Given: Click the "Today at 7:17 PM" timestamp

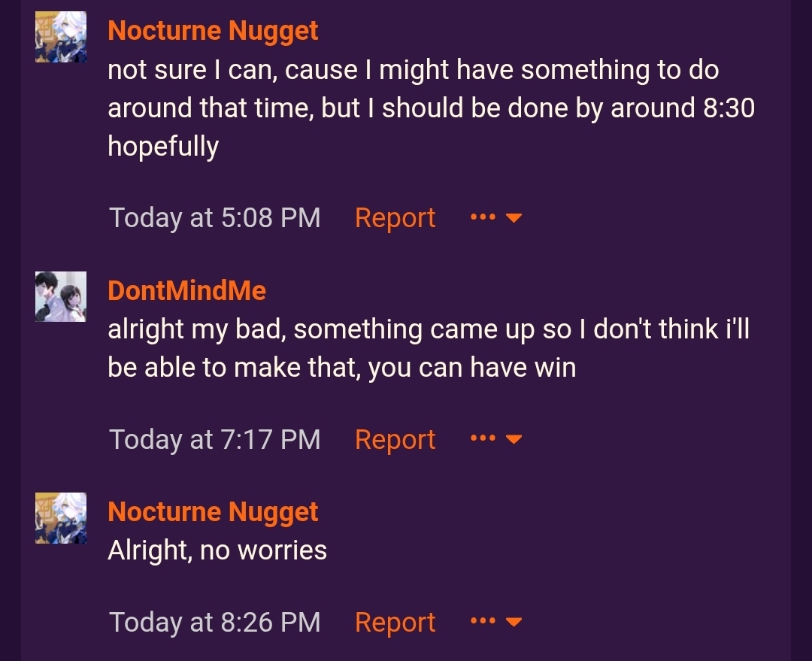Looking at the screenshot, I should coord(215,439).
